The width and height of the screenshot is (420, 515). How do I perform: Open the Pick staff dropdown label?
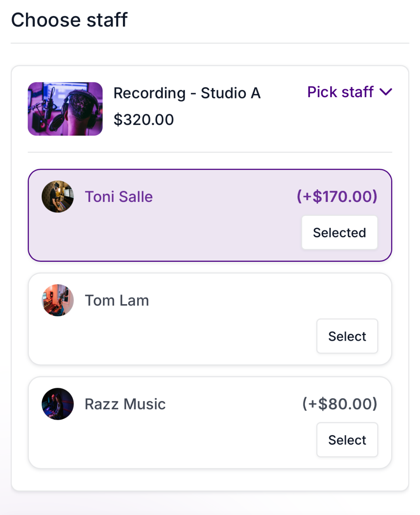pyautogui.click(x=340, y=92)
